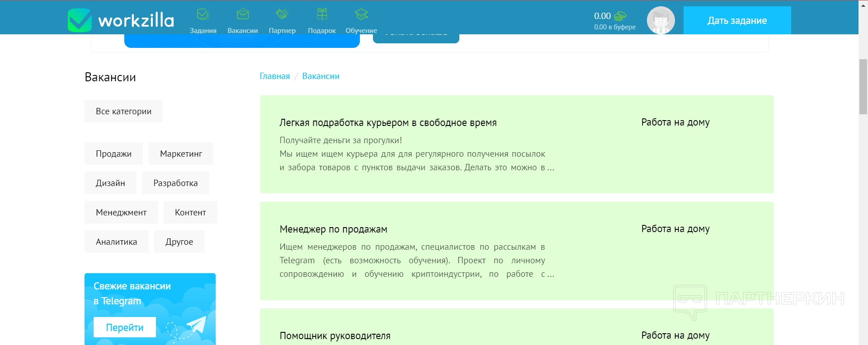
Task: Open the Вакансии briefcase icon
Action: [x=243, y=14]
